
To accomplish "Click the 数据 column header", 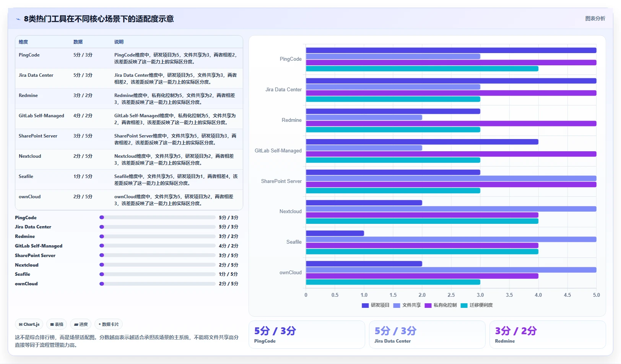I will [x=78, y=42].
